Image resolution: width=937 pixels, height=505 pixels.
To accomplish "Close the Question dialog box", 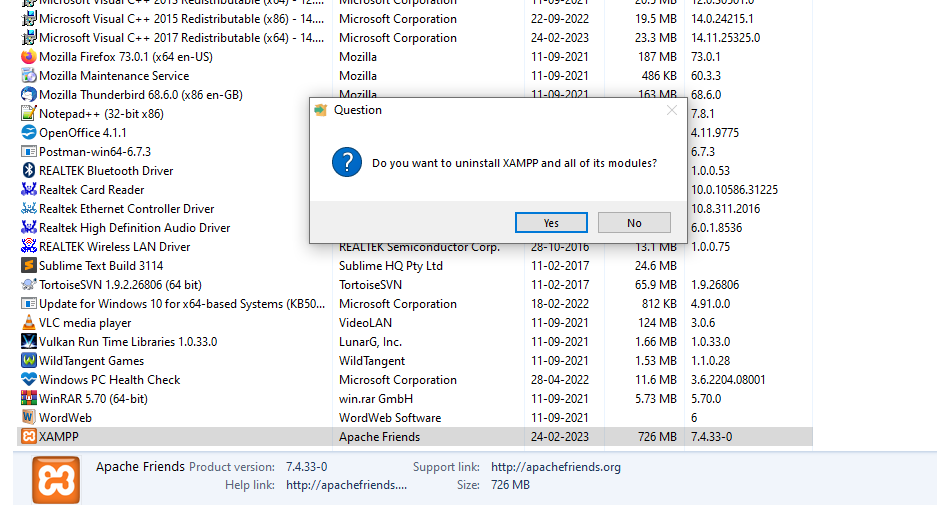I will click(672, 111).
